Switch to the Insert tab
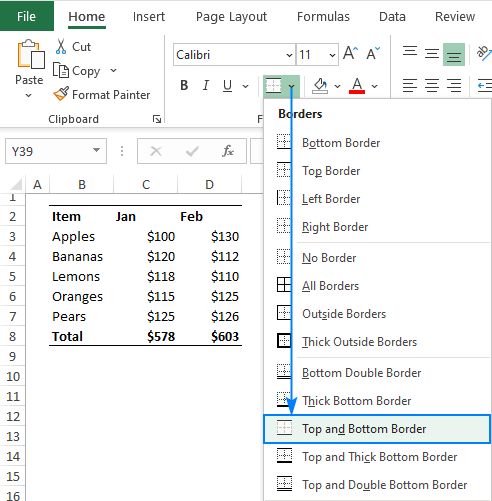This screenshot has width=492, height=501. [x=149, y=16]
